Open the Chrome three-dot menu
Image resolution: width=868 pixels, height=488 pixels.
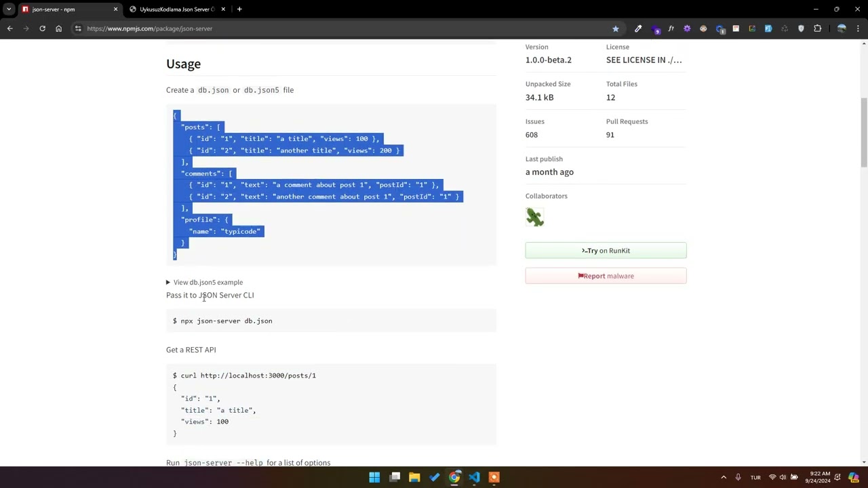859,28
